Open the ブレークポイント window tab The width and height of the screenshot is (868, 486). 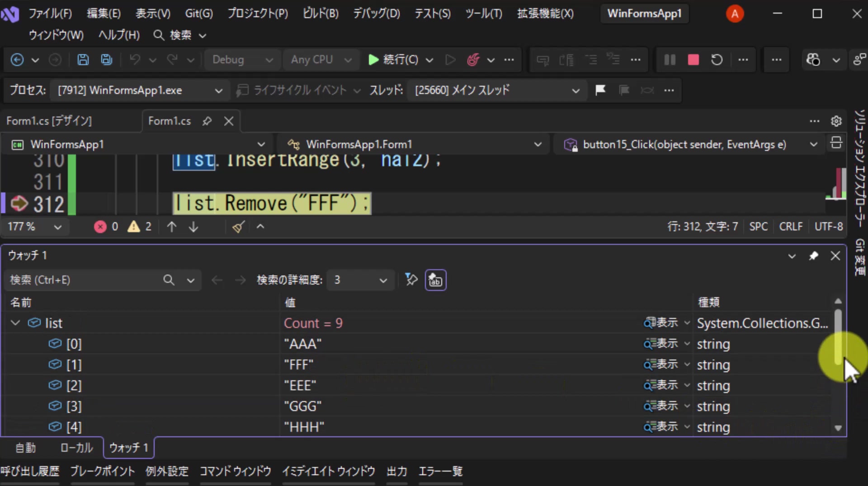[x=103, y=472]
